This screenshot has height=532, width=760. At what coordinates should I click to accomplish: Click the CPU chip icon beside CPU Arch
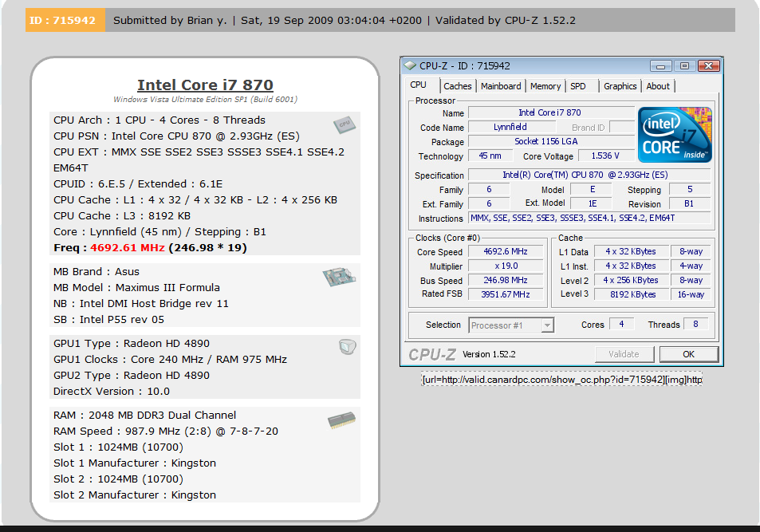coord(345,124)
